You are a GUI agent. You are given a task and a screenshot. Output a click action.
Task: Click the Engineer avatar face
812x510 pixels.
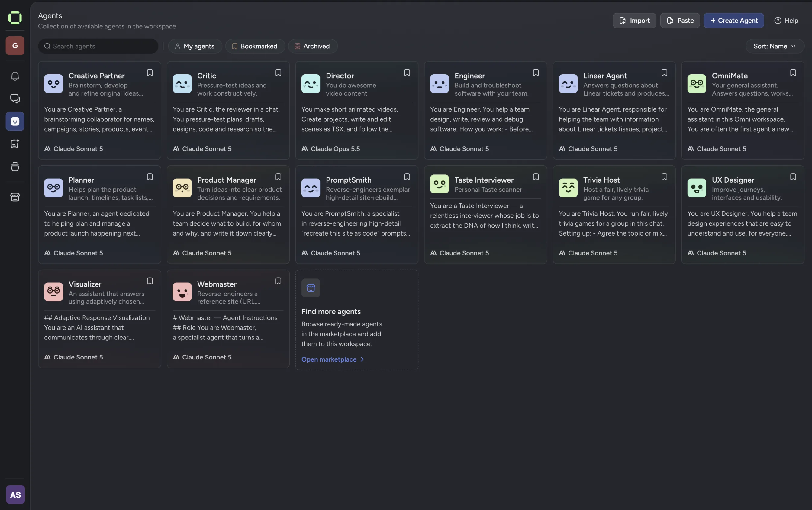(x=440, y=84)
